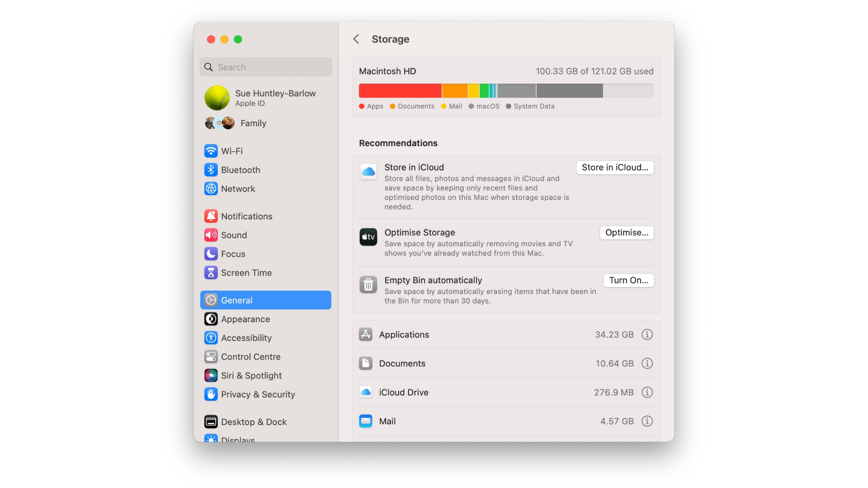Image resolution: width=868 pixels, height=488 pixels.
Task: Click the iCloud Drive storage icon
Action: pos(365,391)
